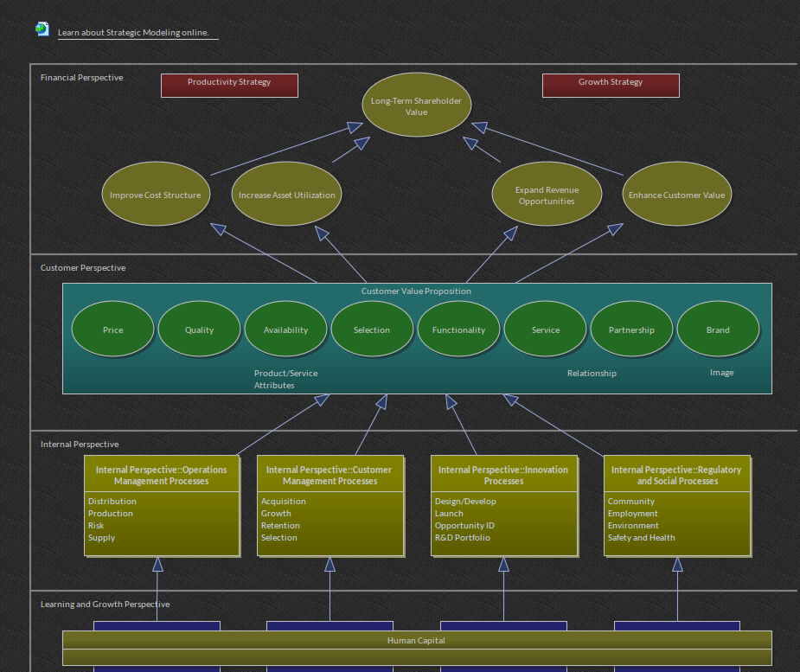
Task: Select the Improve Cost Structure ellipse
Action: [x=156, y=195]
